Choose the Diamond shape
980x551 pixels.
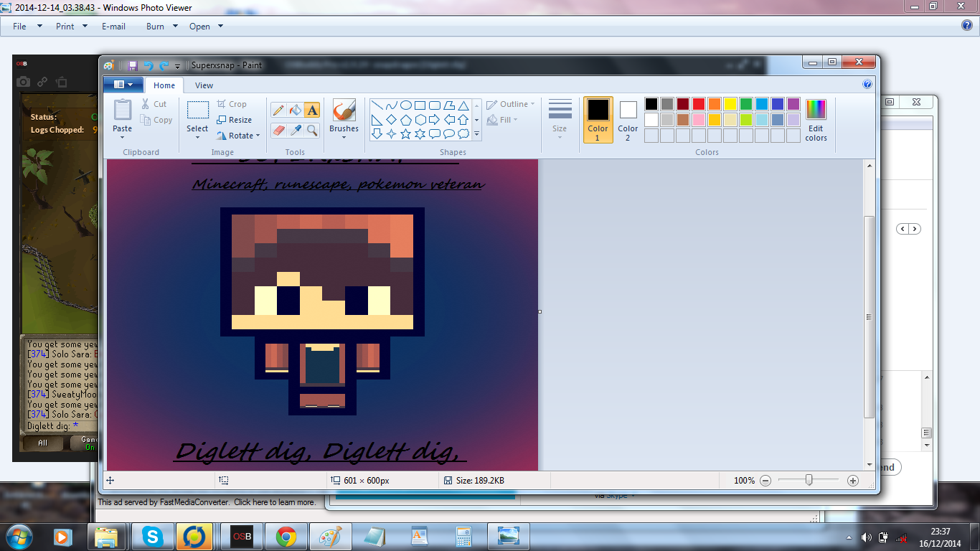pos(391,119)
